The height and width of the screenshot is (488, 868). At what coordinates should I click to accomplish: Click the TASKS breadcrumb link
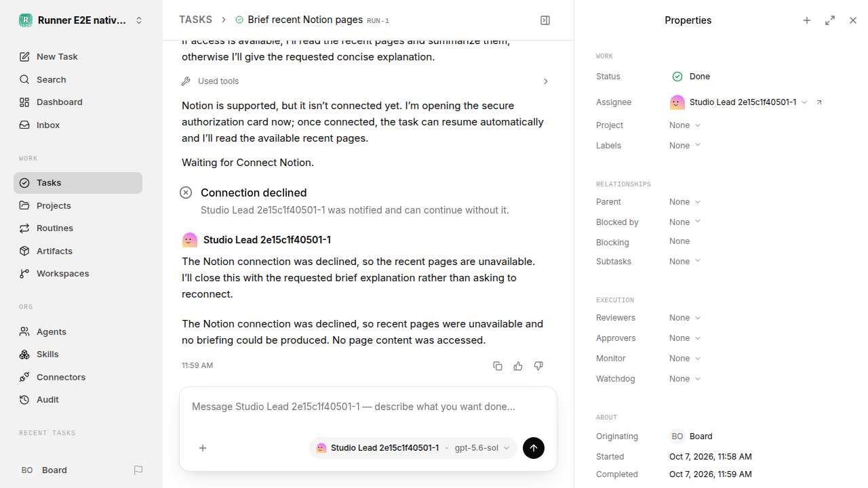click(x=195, y=20)
